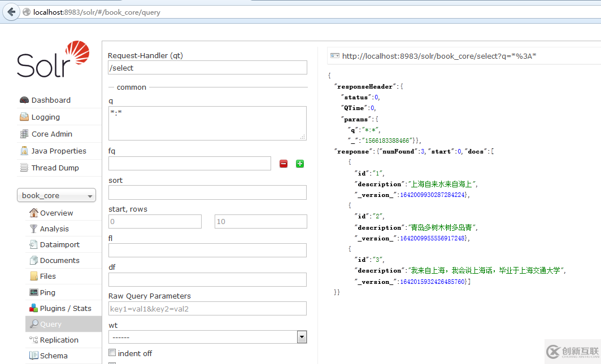Click the small icon before the request URL

click(x=335, y=56)
